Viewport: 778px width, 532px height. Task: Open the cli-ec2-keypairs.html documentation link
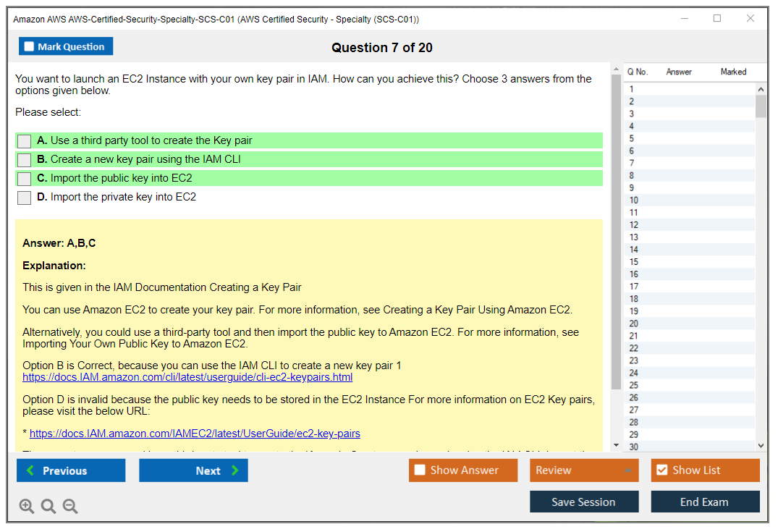point(187,377)
